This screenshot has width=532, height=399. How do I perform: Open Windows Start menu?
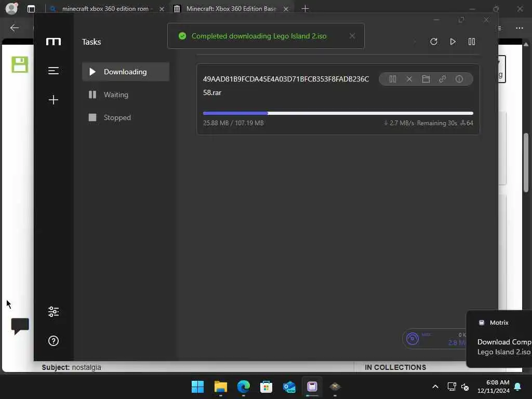pos(197,387)
